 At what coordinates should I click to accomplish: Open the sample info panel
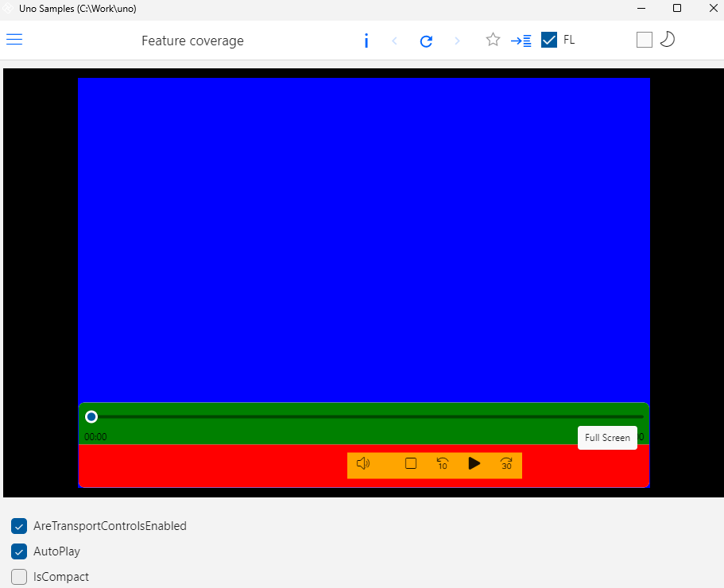click(366, 41)
